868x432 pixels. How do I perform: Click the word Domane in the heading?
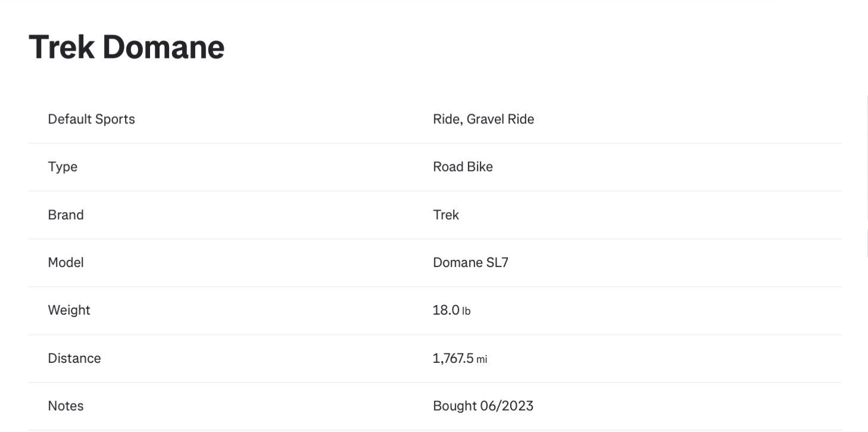[x=163, y=47]
